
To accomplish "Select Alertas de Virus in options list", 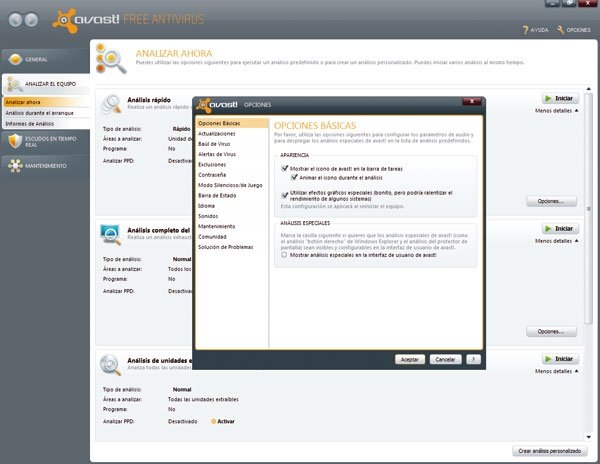I will (x=232, y=154).
